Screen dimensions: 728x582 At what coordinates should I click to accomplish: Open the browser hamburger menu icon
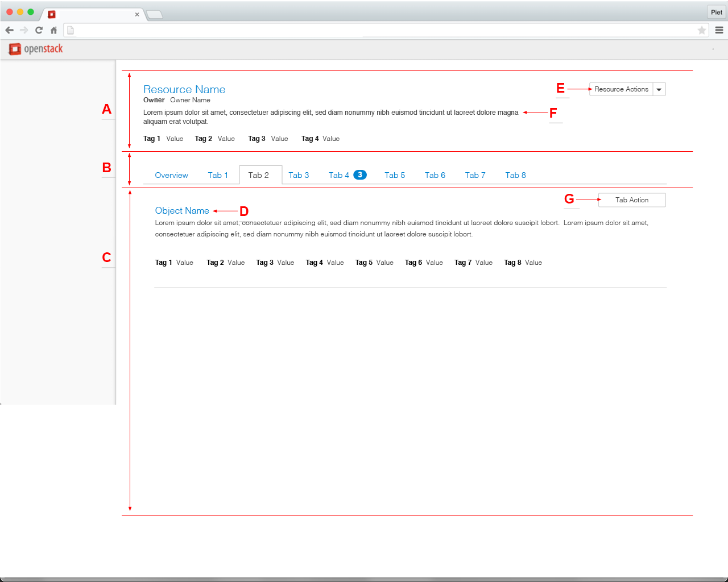pos(719,30)
